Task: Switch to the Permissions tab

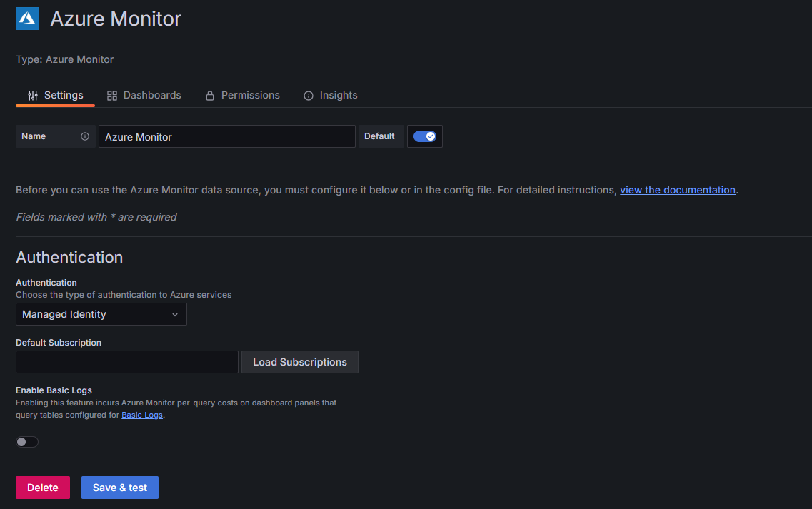Action: [242, 95]
